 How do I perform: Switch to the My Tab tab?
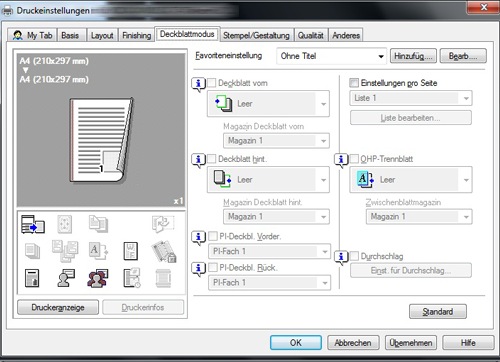point(33,35)
